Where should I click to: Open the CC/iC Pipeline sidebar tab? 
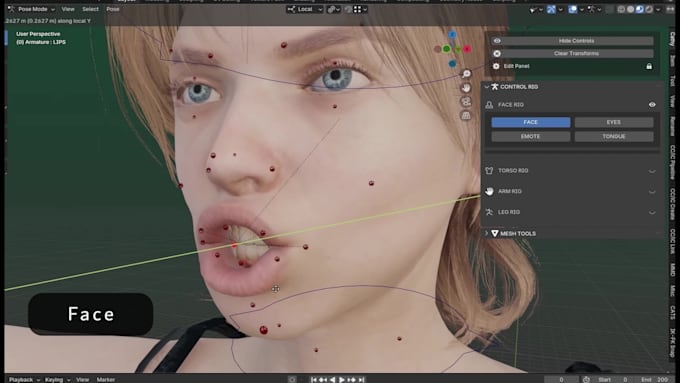point(672,162)
